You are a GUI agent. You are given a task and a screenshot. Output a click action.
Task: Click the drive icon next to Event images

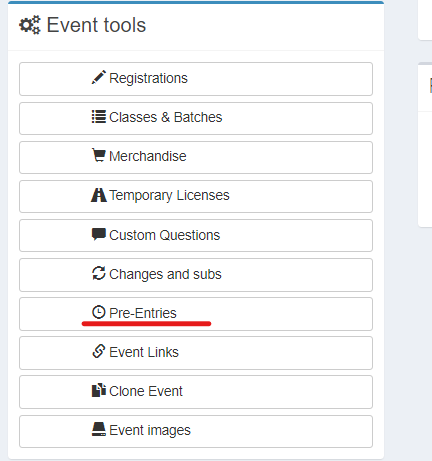(99, 429)
